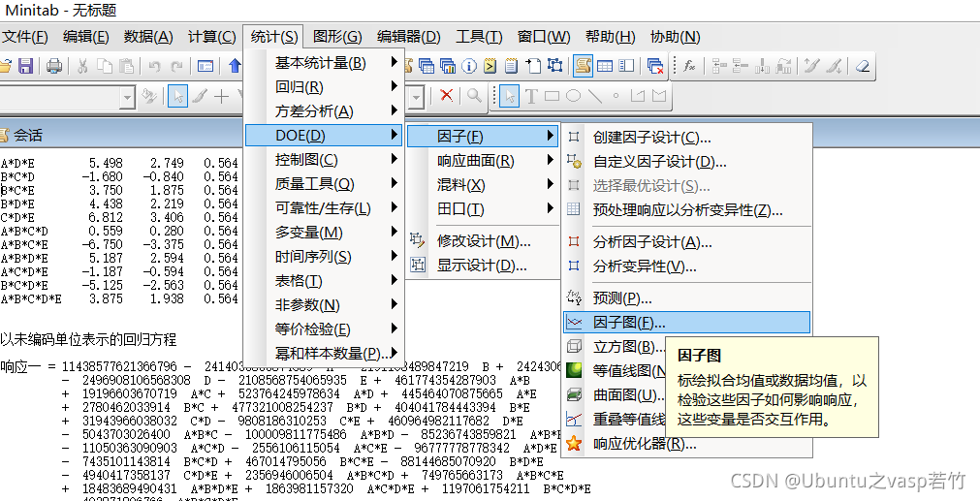The height and width of the screenshot is (501, 980).
Task: Open the left graph editing combo box arrow
Action: [x=128, y=97]
